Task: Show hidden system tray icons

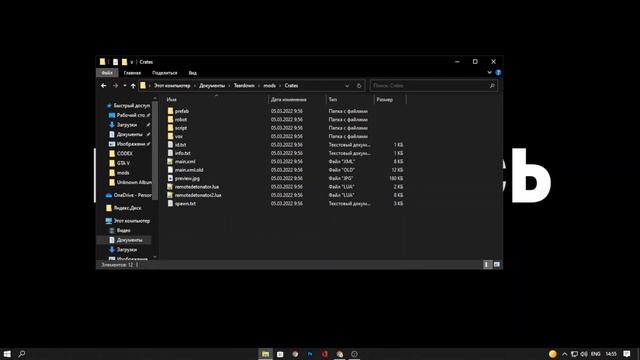Action: [564, 354]
